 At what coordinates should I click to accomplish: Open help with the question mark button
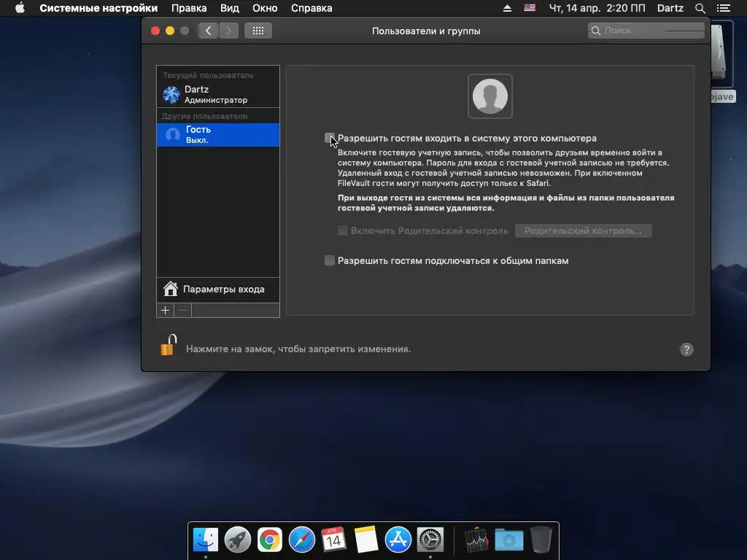pyautogui.click(x=686, y=349)
